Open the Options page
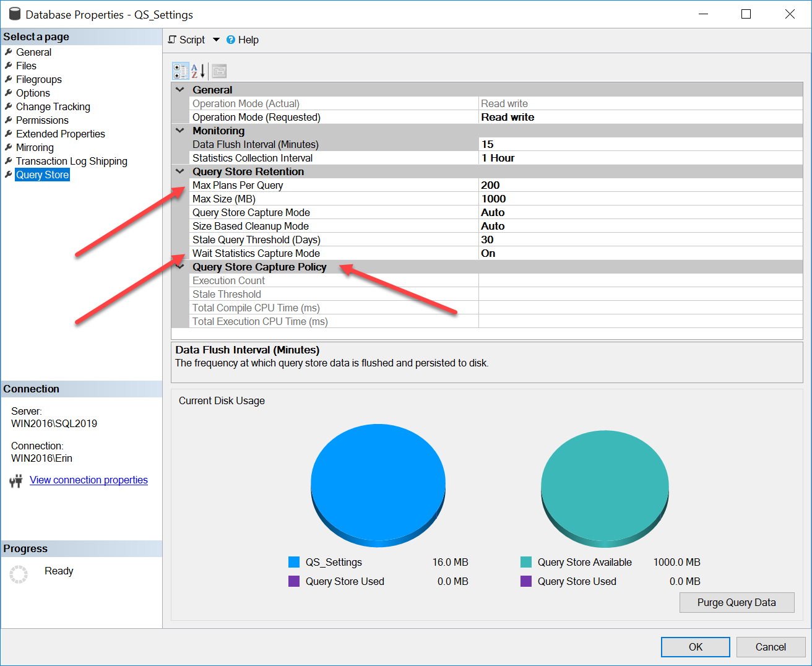Image resolution: width=812 pixels, height=666 pixels. (x=33, y=93)
